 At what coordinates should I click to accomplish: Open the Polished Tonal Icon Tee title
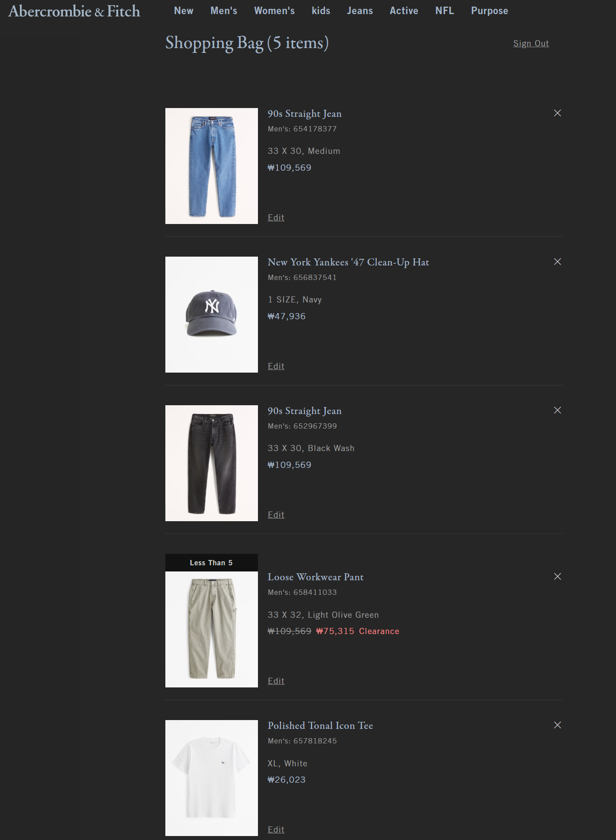point(320,725)
